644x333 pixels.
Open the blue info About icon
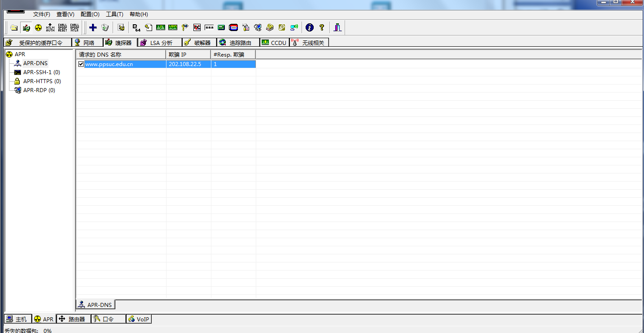(310, 28)
